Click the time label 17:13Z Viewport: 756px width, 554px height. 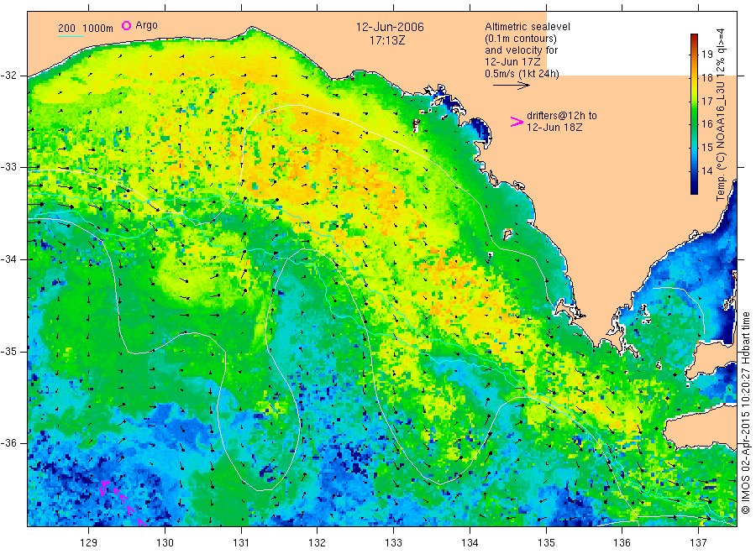(x=387, y=40)
